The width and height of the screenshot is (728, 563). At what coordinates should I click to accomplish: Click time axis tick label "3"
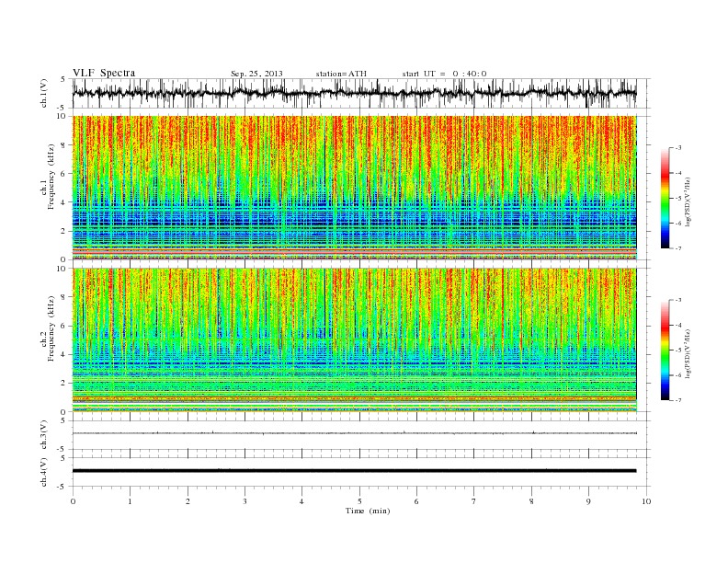245,501
